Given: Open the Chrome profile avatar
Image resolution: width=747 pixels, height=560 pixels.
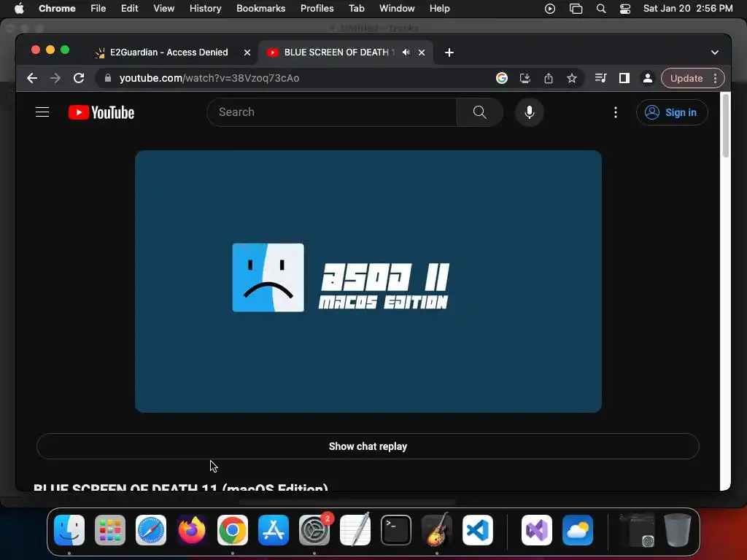Looking at the screenshot, I should (x=648, y=78).
